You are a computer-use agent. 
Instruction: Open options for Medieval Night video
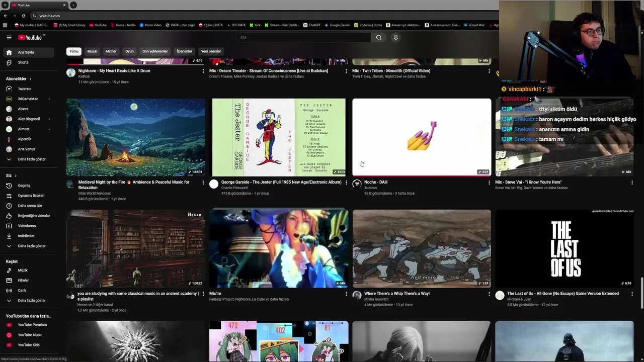(x=203, y=183)
